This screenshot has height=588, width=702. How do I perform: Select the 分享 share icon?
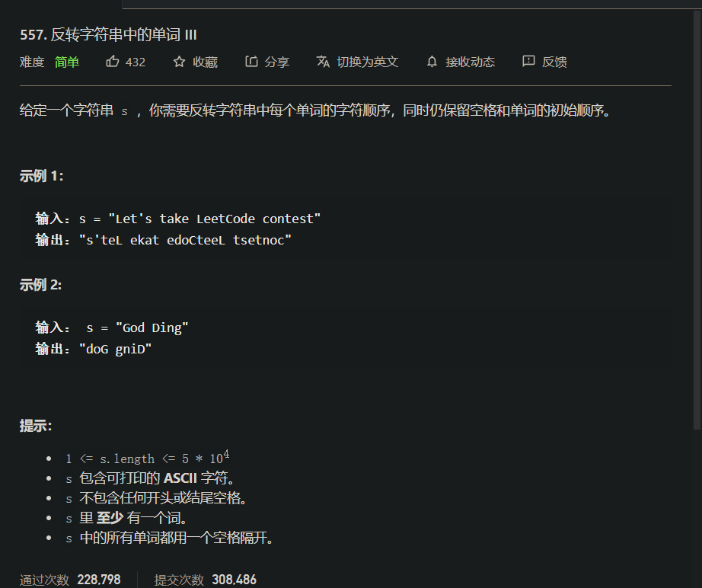(253, 62)
